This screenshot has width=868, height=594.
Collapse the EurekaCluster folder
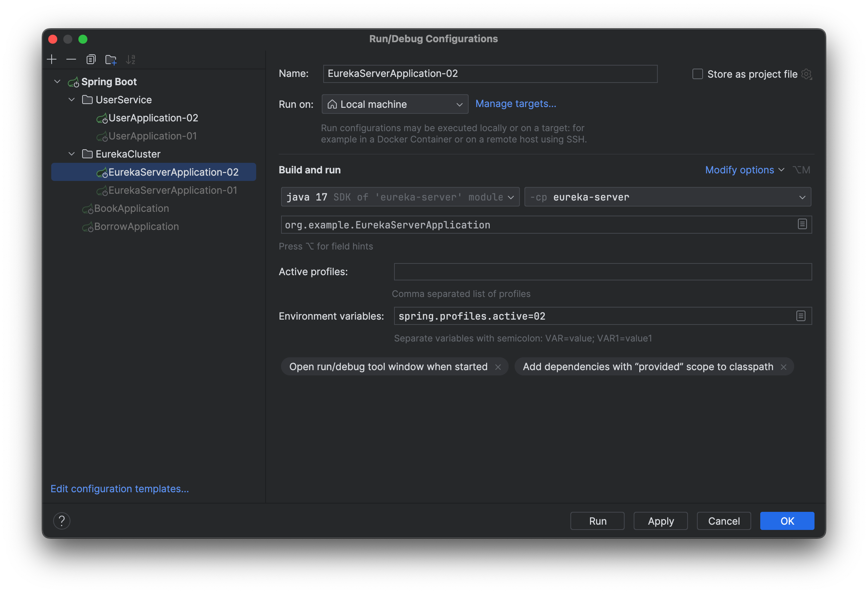coord(72,154)
